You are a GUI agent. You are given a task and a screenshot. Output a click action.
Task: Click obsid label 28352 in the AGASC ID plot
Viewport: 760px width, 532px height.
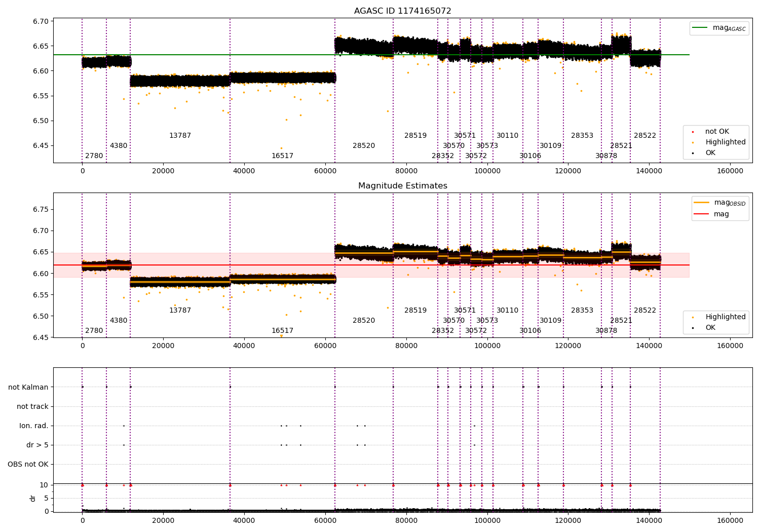443,156
